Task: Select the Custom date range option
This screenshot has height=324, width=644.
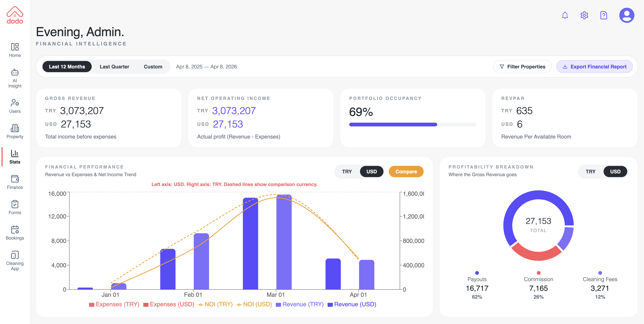Action: [x=153, y=67]
